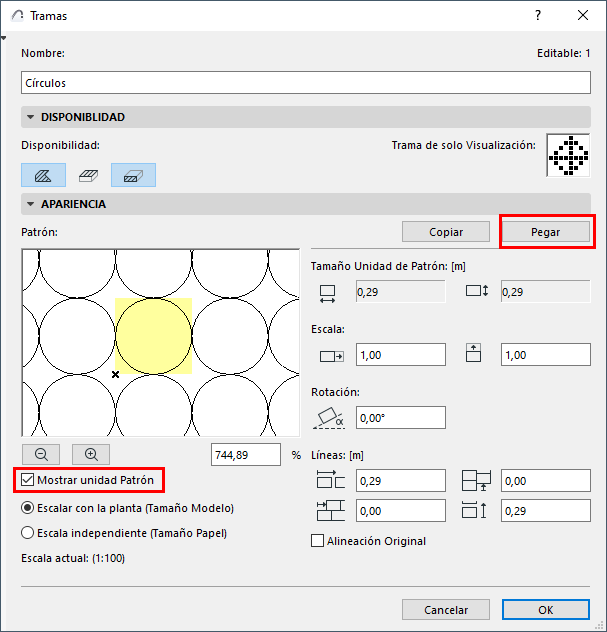The width and height of the screenshot is (607, 632).
Task: Open the screen-only pattern editor thumbnail
Action: coord(568,155)
